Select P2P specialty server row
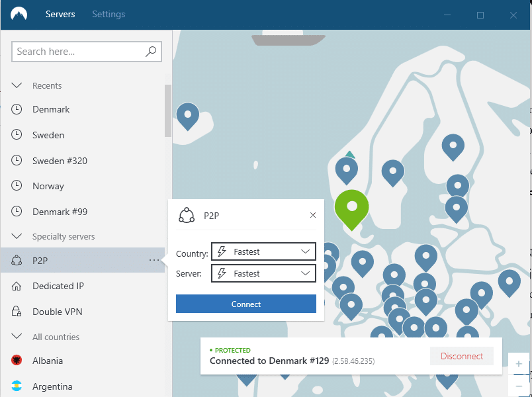532x397 pixels. (83, 260)
